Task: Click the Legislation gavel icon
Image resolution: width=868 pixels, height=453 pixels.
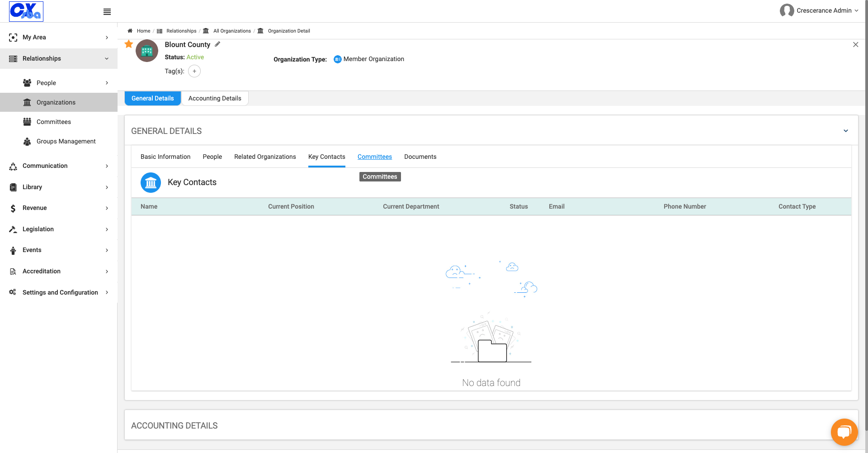Action: 13,229
